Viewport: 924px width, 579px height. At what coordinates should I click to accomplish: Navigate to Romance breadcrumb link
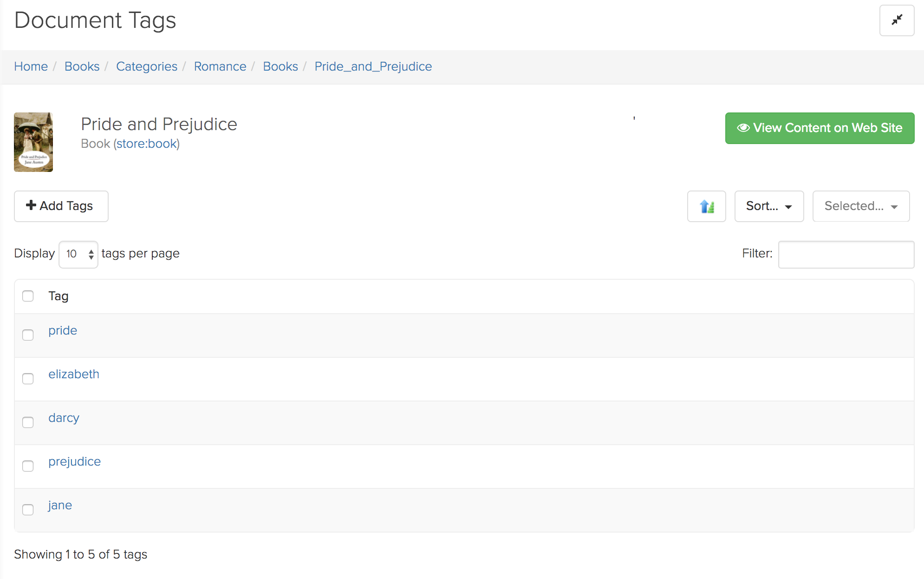220,66
